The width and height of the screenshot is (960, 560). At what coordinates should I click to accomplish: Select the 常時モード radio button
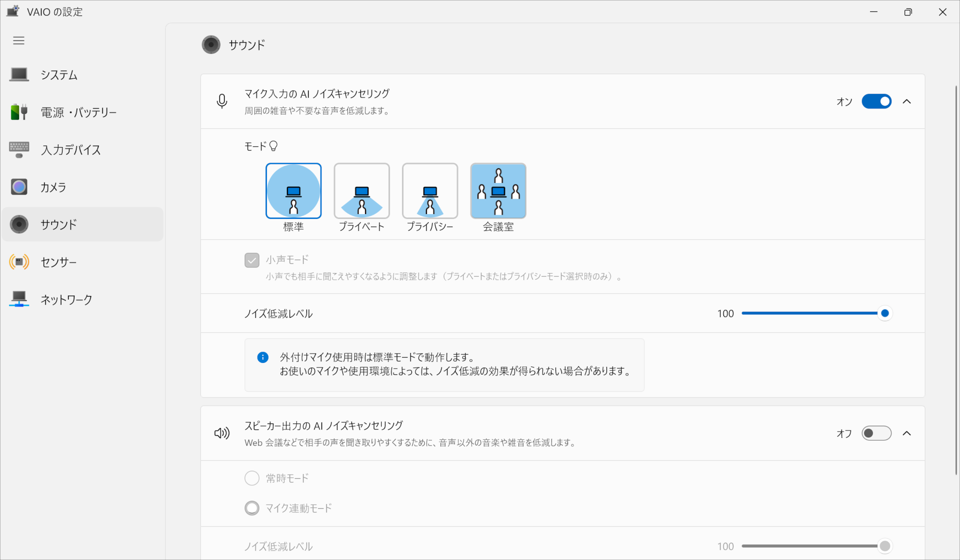pos(252,478)
